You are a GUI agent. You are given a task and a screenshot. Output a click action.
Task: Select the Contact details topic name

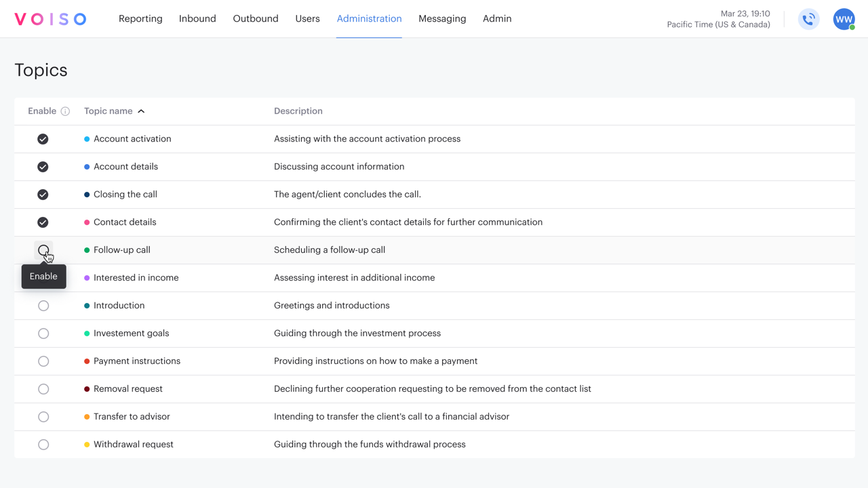[125, 222]
